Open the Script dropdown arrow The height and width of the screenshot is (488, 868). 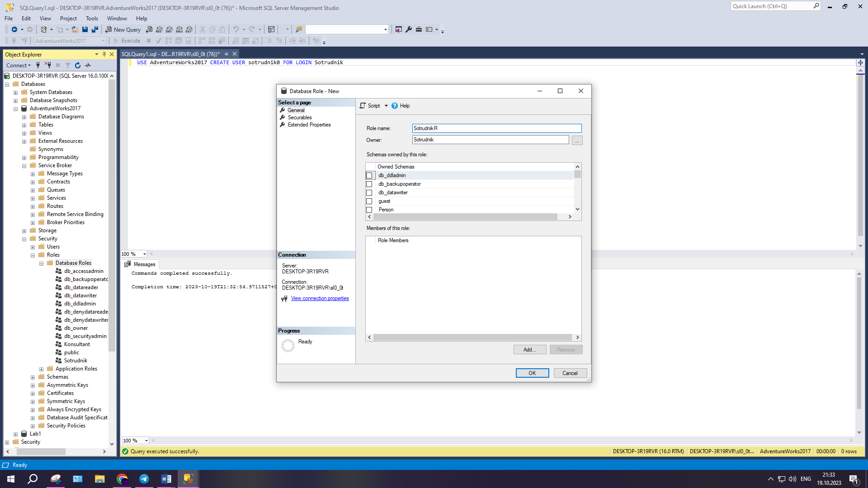coord(386,106)
